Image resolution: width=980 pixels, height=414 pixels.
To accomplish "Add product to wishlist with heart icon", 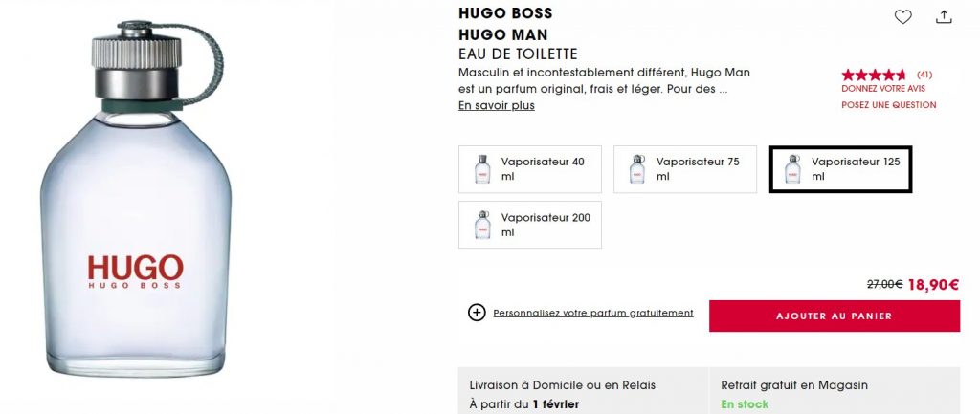I will coord(902,17).
